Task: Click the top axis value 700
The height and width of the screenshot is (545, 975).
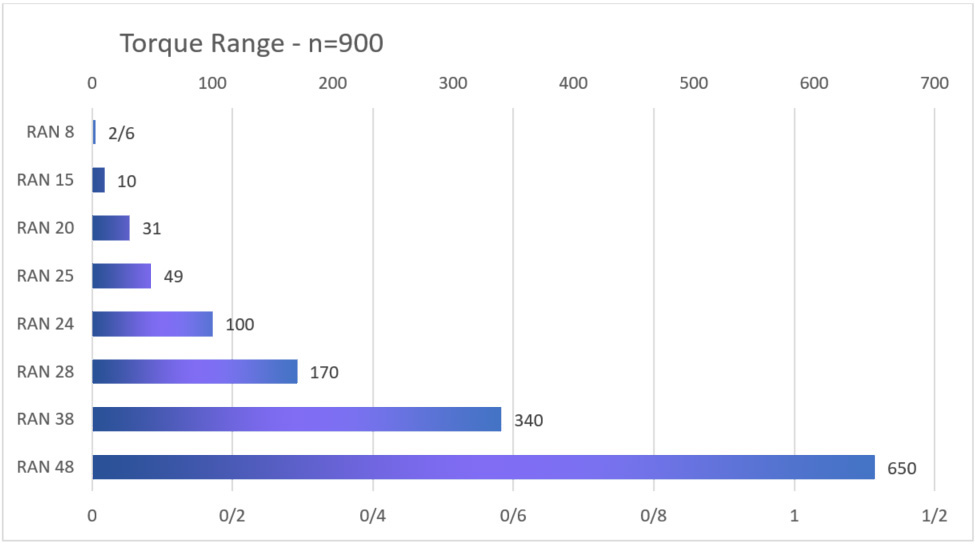Action: coord(935,83)
